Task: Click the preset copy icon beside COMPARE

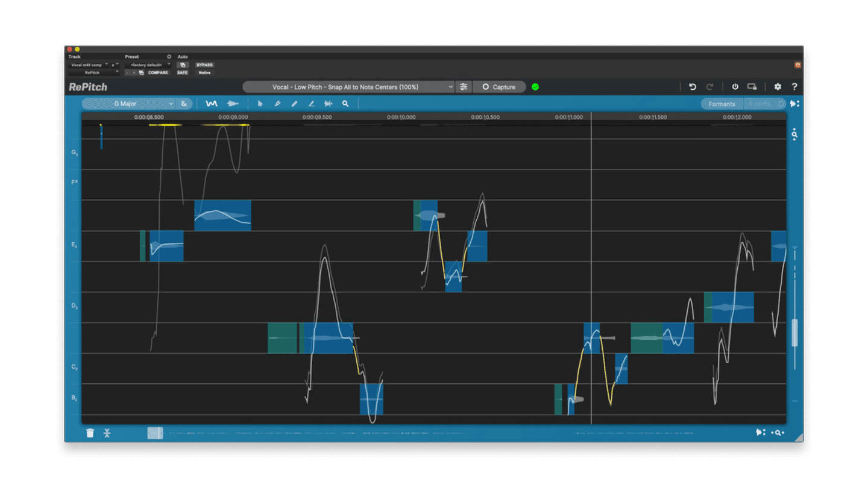Action: 141,72
